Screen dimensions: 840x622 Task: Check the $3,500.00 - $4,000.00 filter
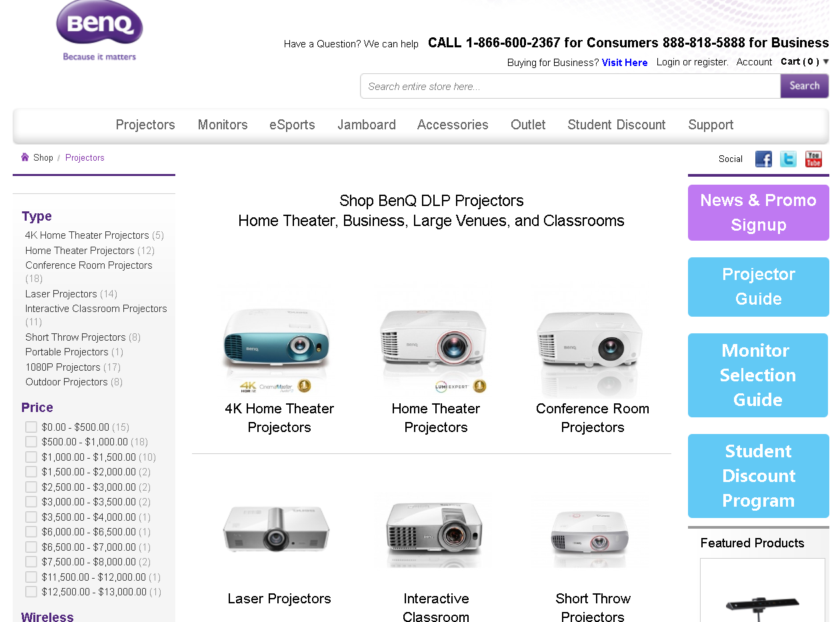[x=31, y=517]
